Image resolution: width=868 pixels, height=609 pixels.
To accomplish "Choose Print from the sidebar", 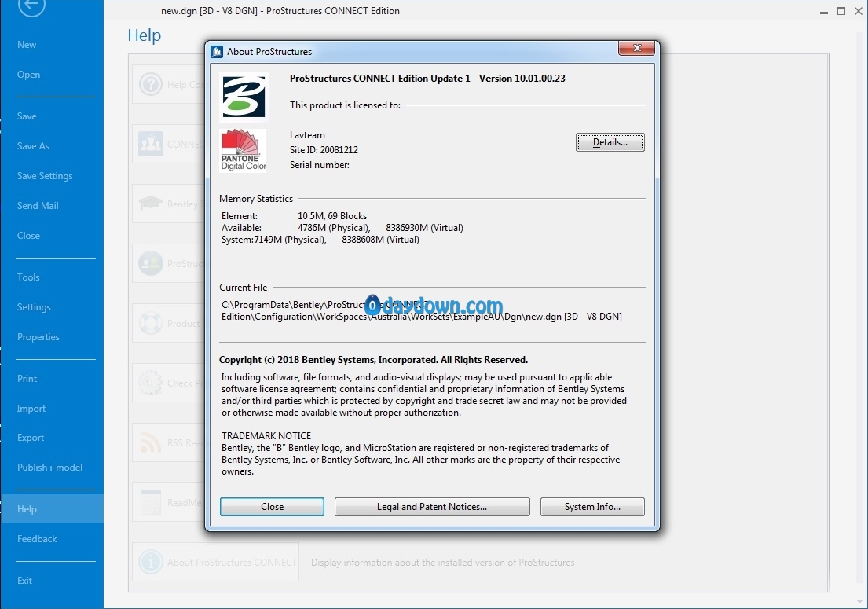I will [27, 379].
